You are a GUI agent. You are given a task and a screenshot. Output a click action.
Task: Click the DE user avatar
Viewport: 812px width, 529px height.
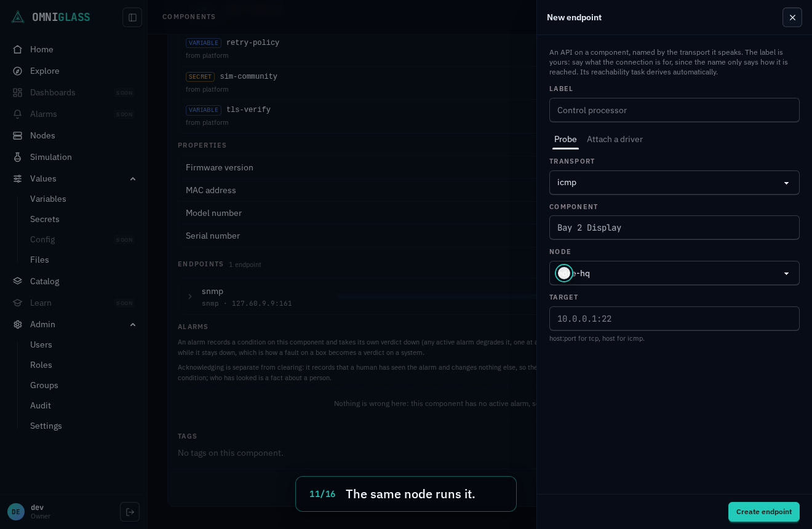(16, 512)
